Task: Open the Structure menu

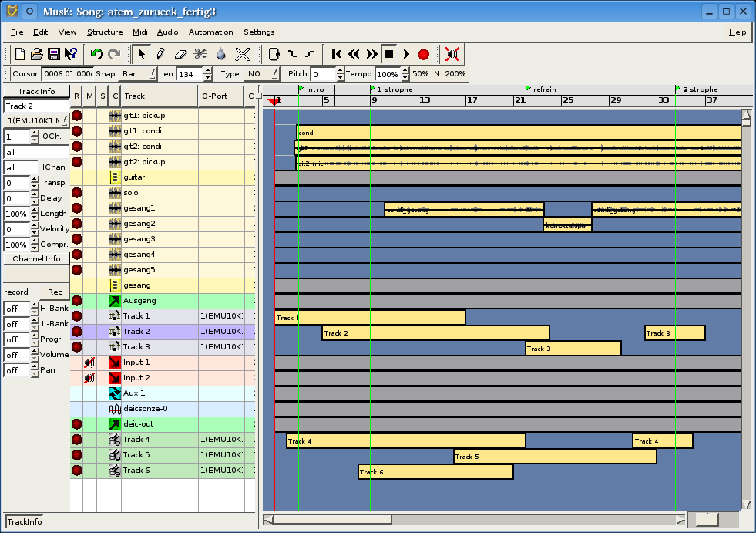Action: [105, 32]
